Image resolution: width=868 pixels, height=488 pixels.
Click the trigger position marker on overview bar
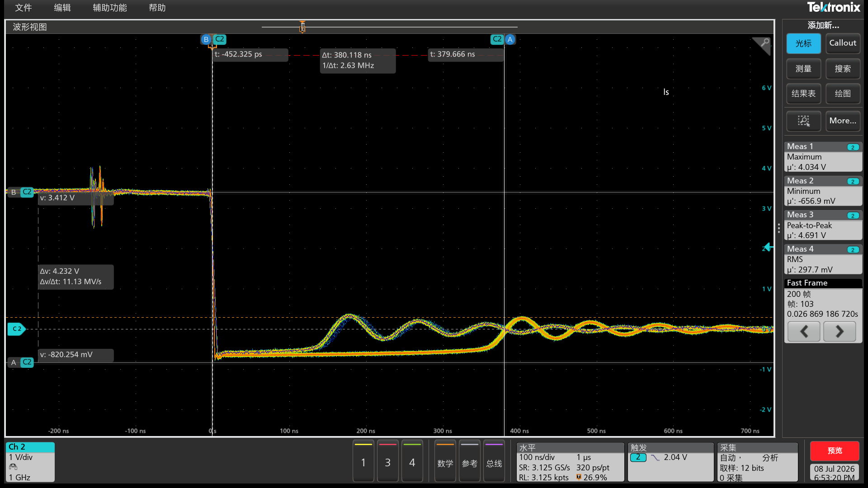(x=302, y=27)
